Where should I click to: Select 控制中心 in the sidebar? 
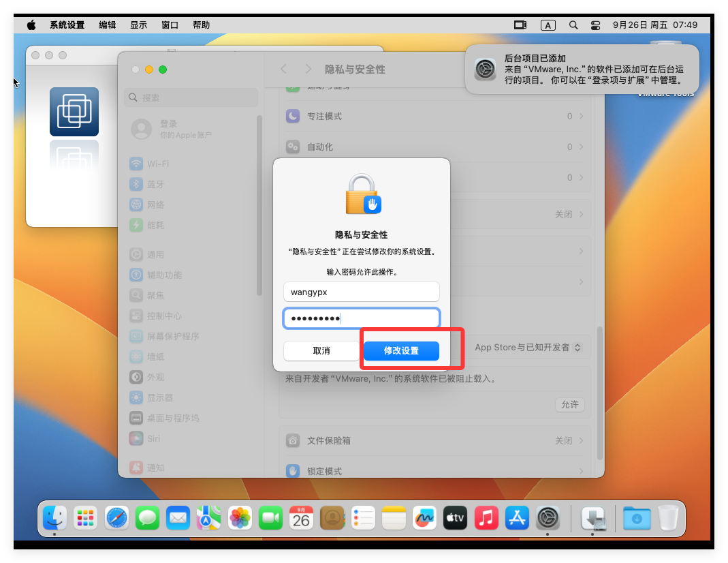(191, 316)
